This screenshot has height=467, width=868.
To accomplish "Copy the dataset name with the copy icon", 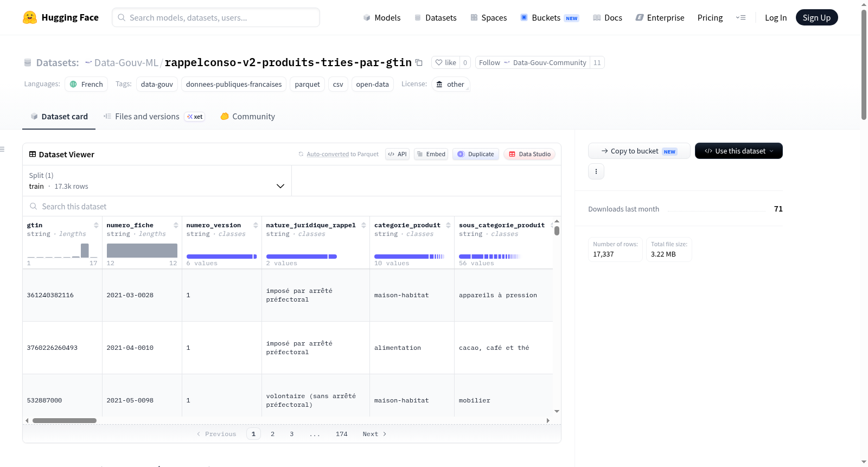I will coord(419,62).
